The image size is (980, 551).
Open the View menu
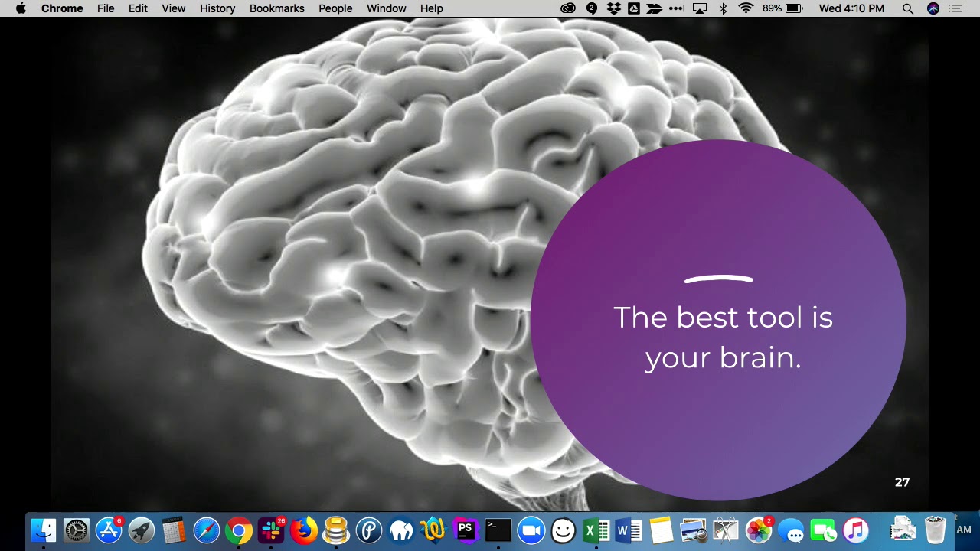click(x=174, y=8)
